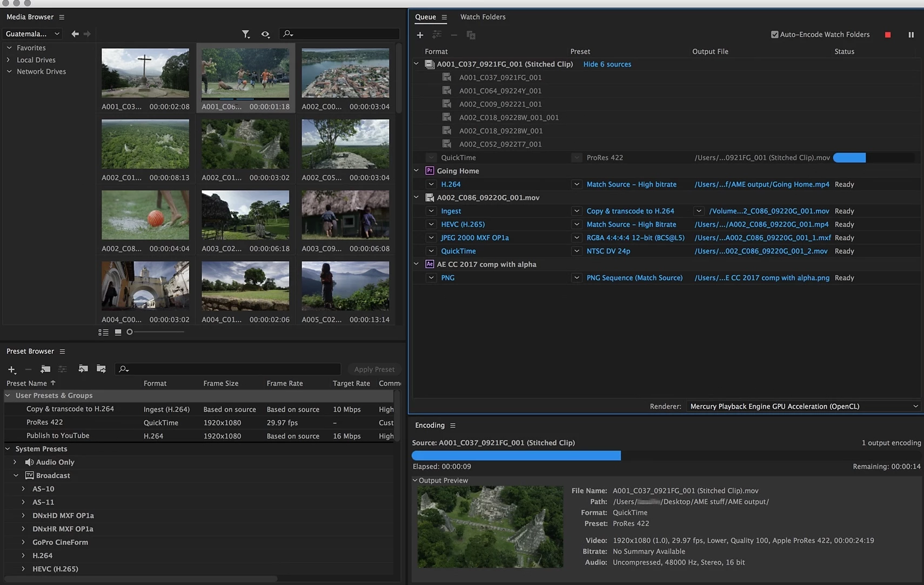Expand the Audio Only preset group
The width and height of the screenshot is (924, 585).
coord(15,462)
